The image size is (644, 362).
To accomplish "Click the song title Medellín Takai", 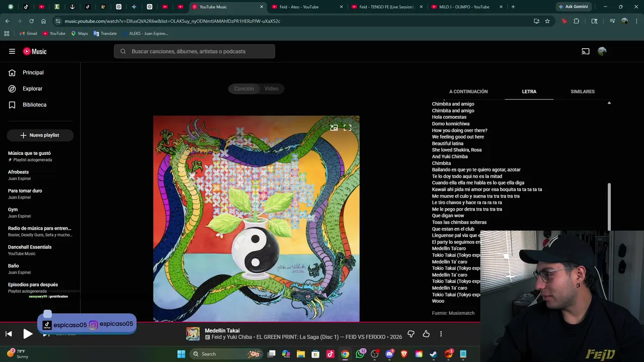I will [x=222, y=330].
